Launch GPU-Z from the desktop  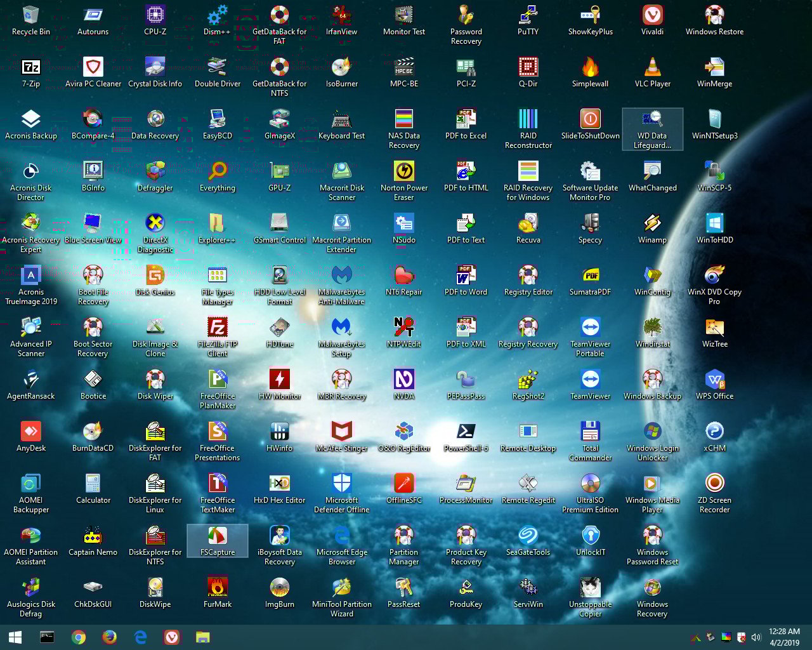point(279,176)
